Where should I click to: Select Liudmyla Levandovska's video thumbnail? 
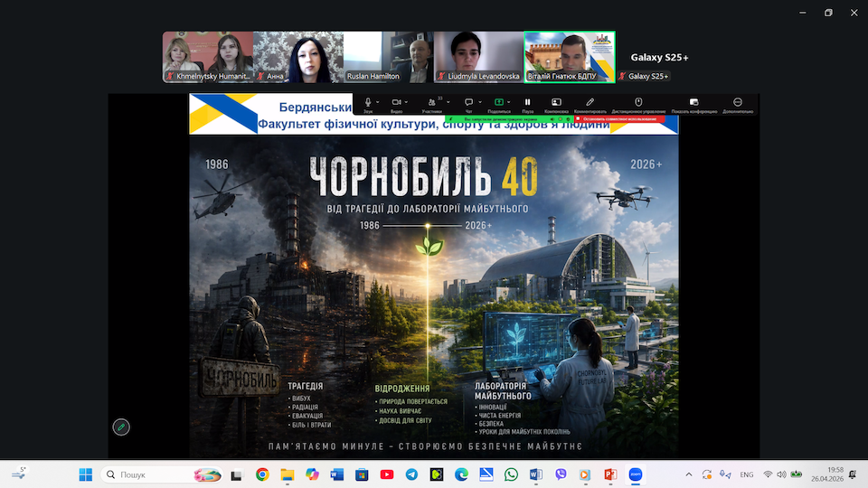478,57
